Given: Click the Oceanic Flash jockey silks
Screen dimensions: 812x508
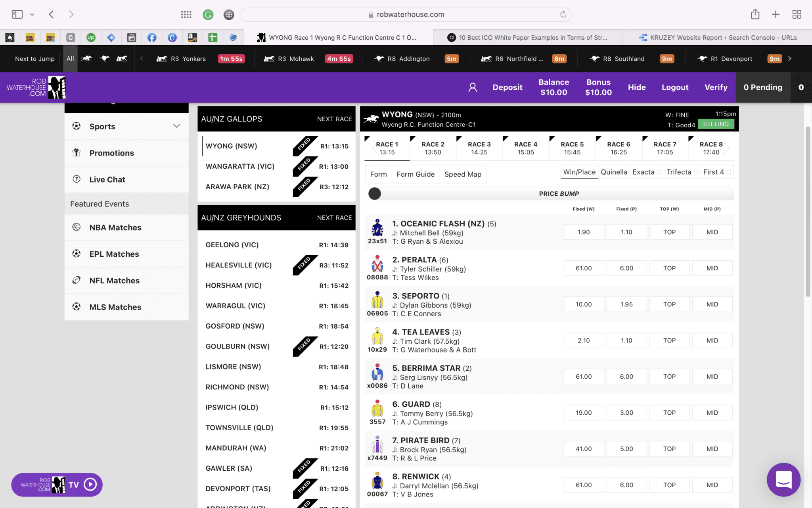Looking at the screenshot, I should (x=377, y=228).
